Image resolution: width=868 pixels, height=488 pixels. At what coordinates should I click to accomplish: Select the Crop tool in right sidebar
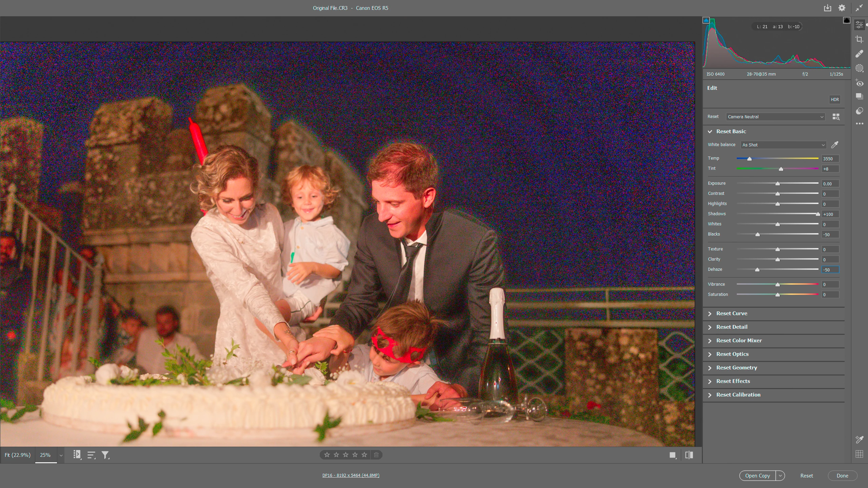(859, 39)
